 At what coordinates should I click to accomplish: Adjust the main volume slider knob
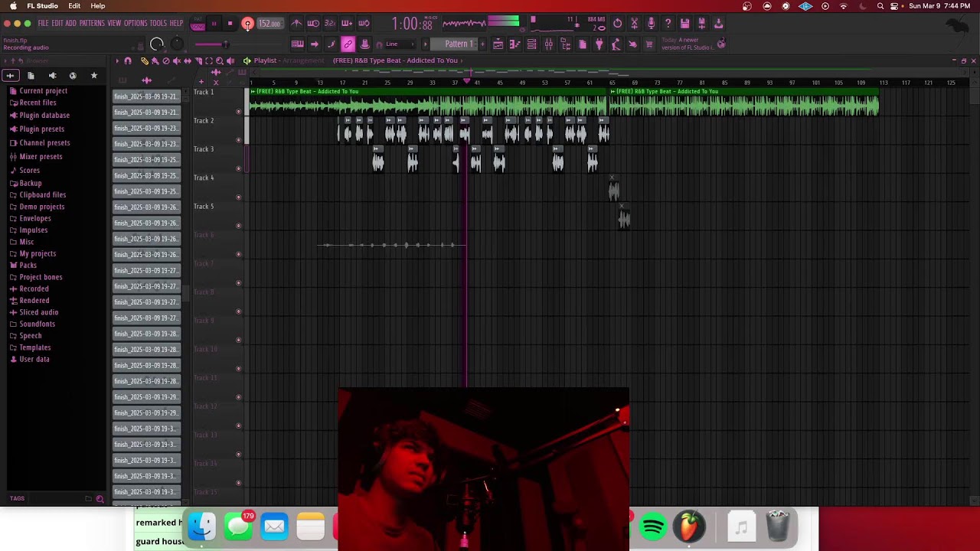click(x=226, y=44)
